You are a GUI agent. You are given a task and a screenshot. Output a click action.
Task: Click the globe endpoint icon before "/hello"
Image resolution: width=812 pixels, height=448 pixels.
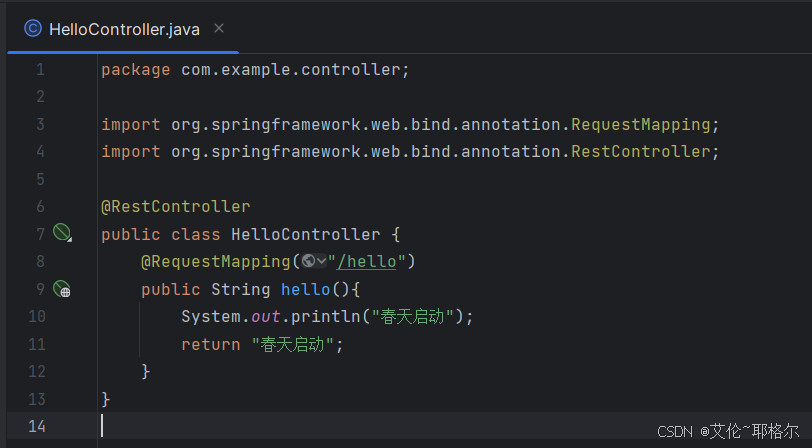click(308, 262)
